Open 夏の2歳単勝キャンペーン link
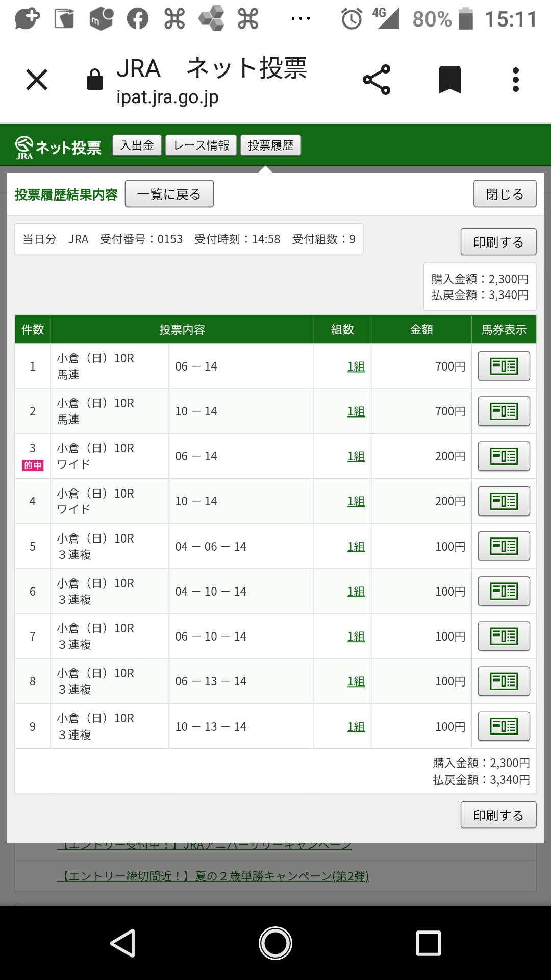This screenshot has width=551, height=980. point(213,876)
